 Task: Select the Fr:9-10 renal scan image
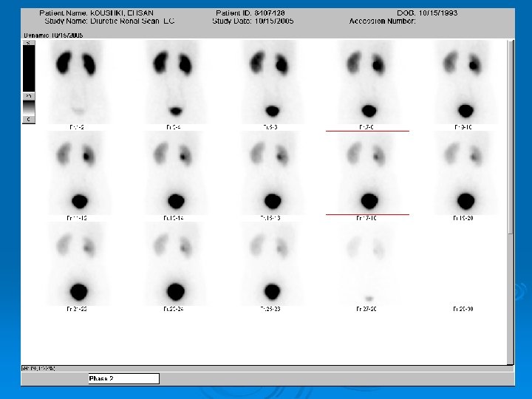tap(464, 81)
